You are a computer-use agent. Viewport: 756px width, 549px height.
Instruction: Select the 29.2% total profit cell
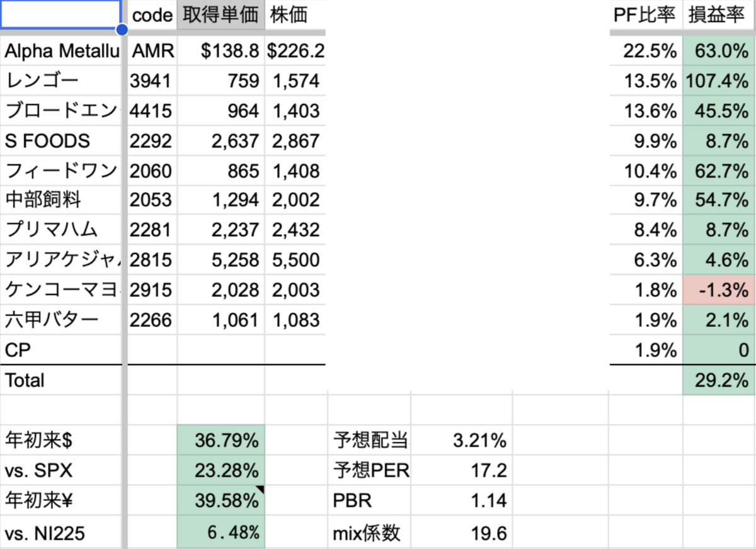719,380
